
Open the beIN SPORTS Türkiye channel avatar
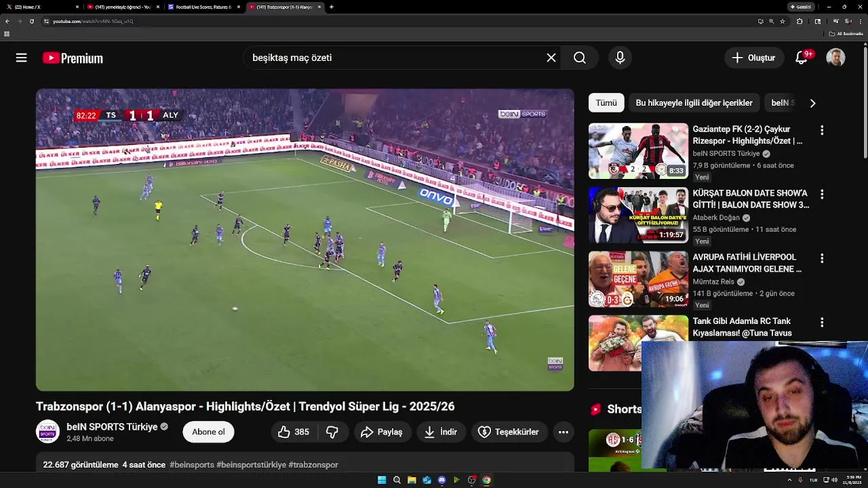47,432
